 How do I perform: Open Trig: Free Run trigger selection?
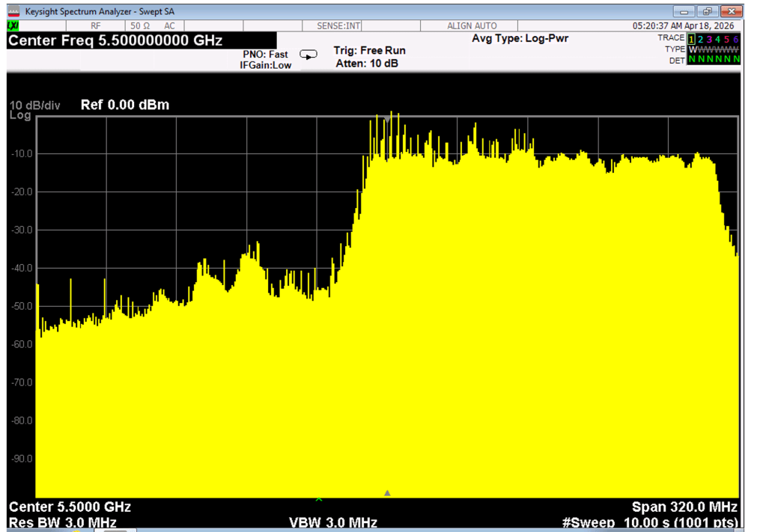pyautogui.click(x=369, y=50)
